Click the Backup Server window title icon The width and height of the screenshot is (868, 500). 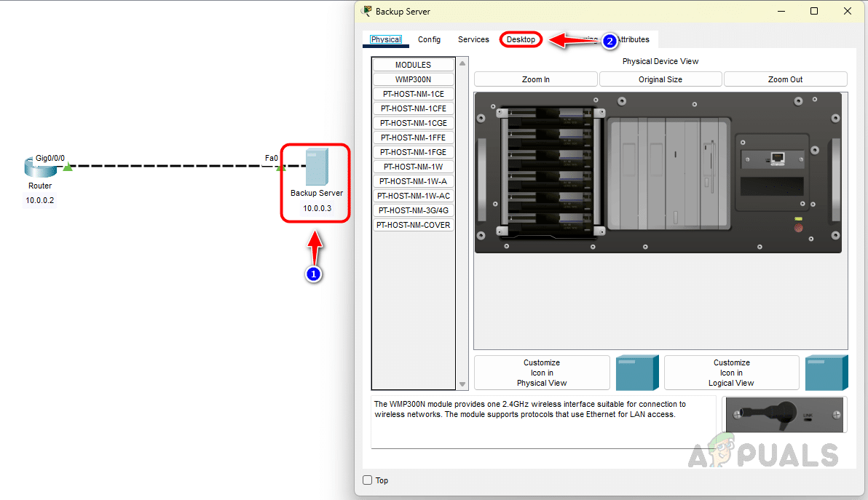(367, 11)
